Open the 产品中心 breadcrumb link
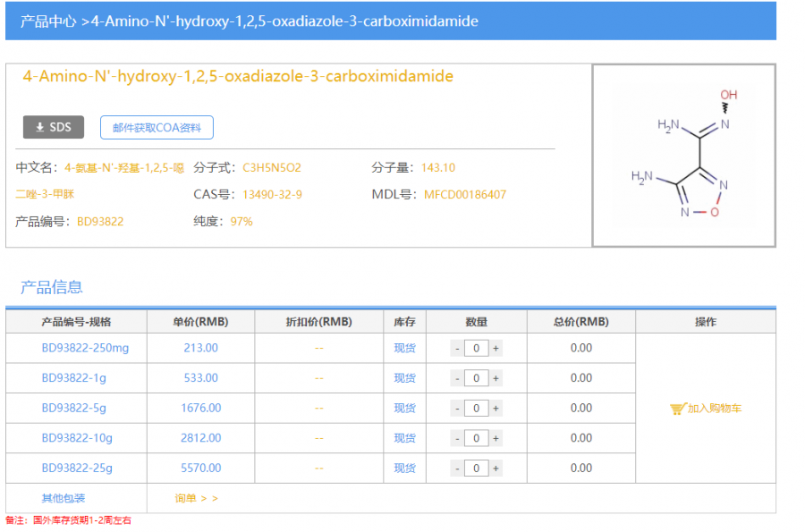This screenshot has height=532, width=805. [47, 21]
